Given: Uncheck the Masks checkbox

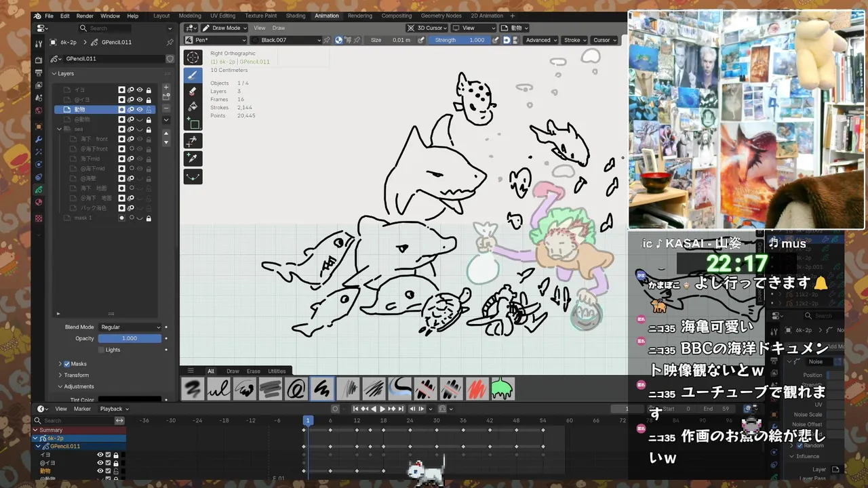Looking at the screenshot, I should coord(66,364).
